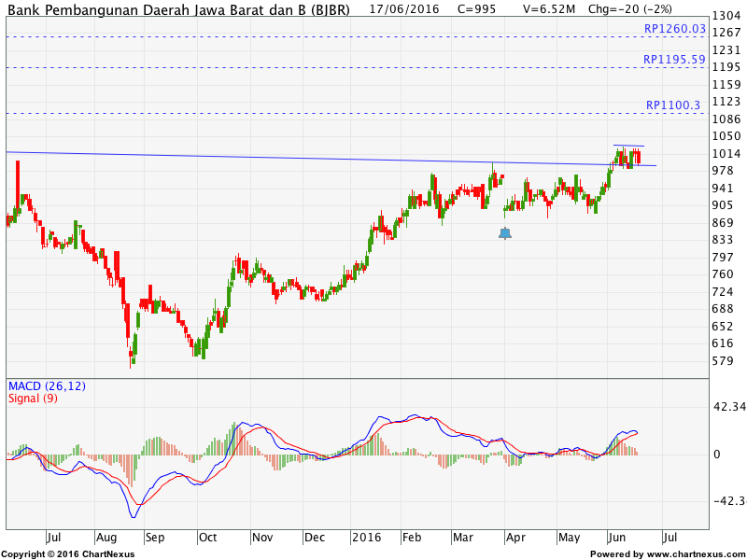This screenshot has height=560, width=747.
Task: Click the 1304 price axis label
Action: click(726, 16)
